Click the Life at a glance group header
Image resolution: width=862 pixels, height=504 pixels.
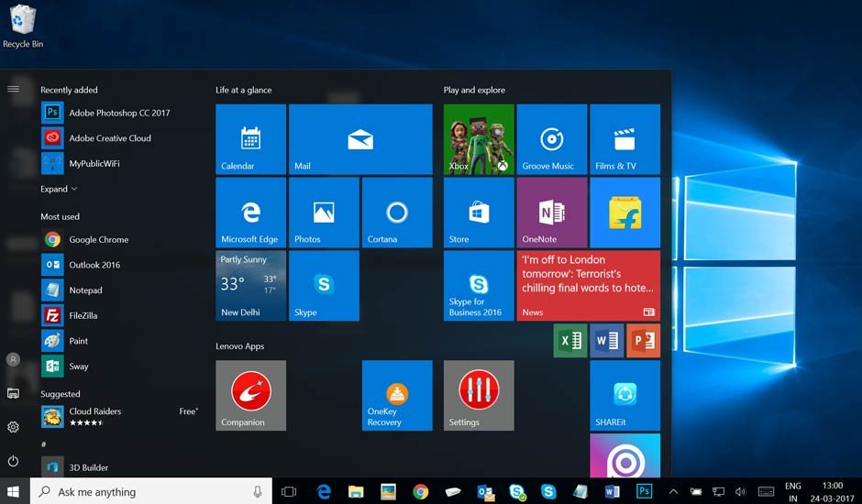(244, 90)
